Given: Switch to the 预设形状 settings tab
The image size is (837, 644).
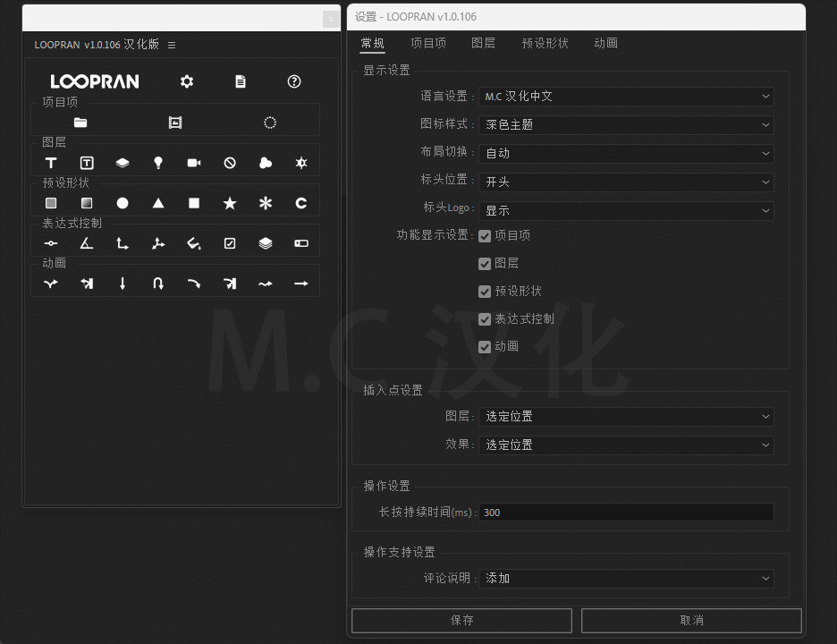Looking at the screenshot, I should [545, 43].
